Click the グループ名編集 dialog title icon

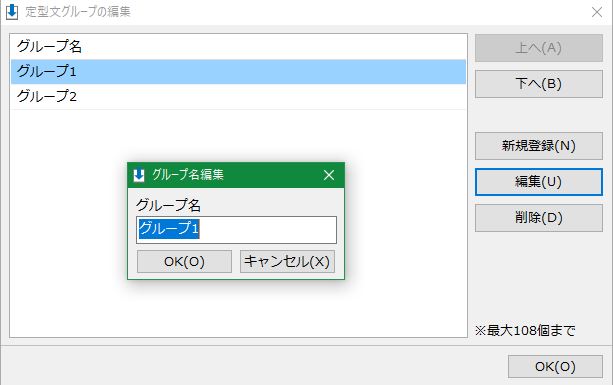click(x=139, y=175)
